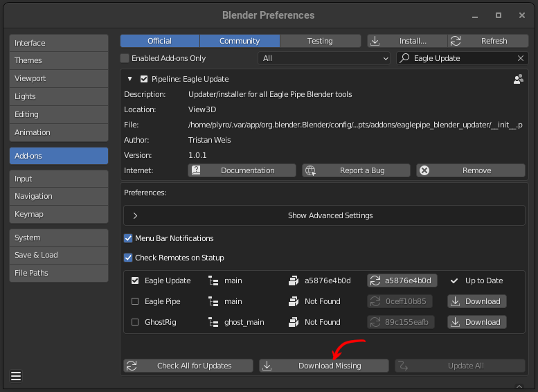
Task: Open the System preferences tab
Action: coord(59,238)
